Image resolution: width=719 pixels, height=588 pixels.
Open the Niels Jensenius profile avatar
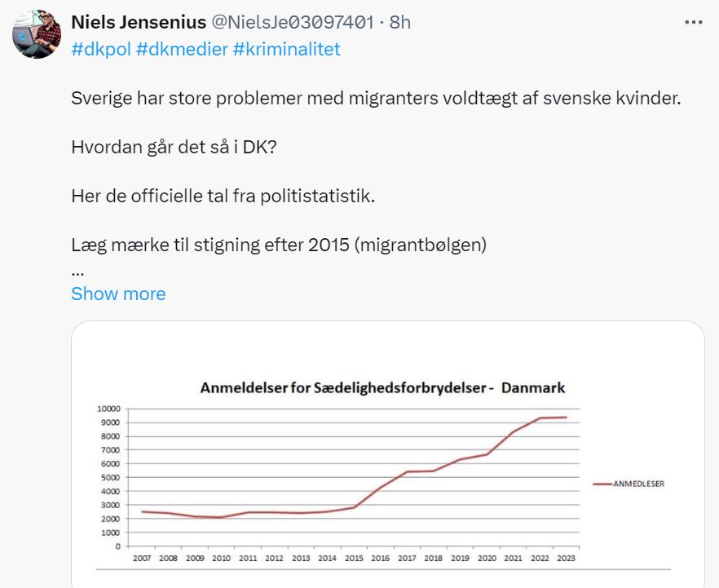pyautogui.click(x=37, y=34)
